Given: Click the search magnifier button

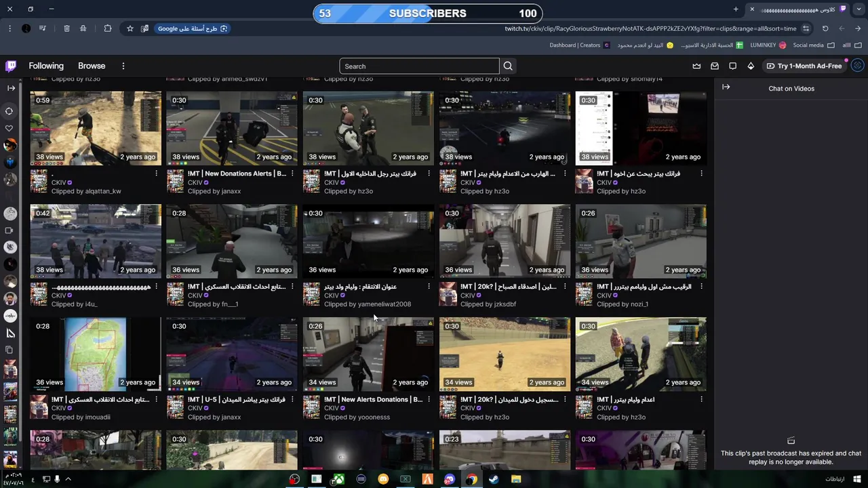Looking at the screenshot, I should [x=508, y=66].
